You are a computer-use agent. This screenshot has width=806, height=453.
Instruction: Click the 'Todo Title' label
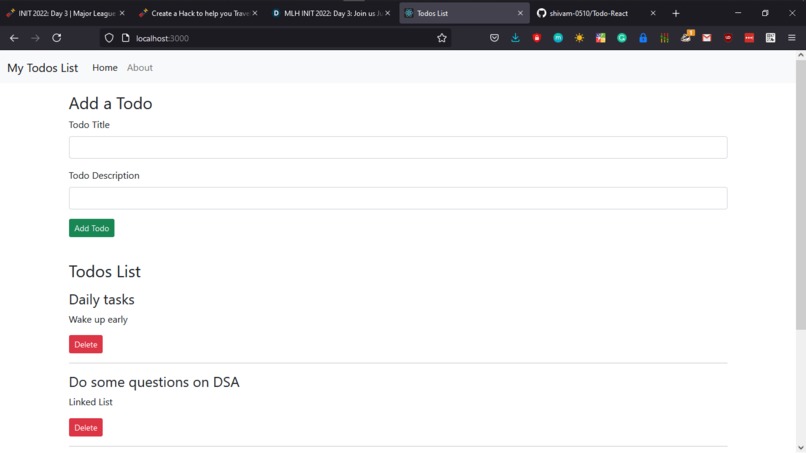89,125
